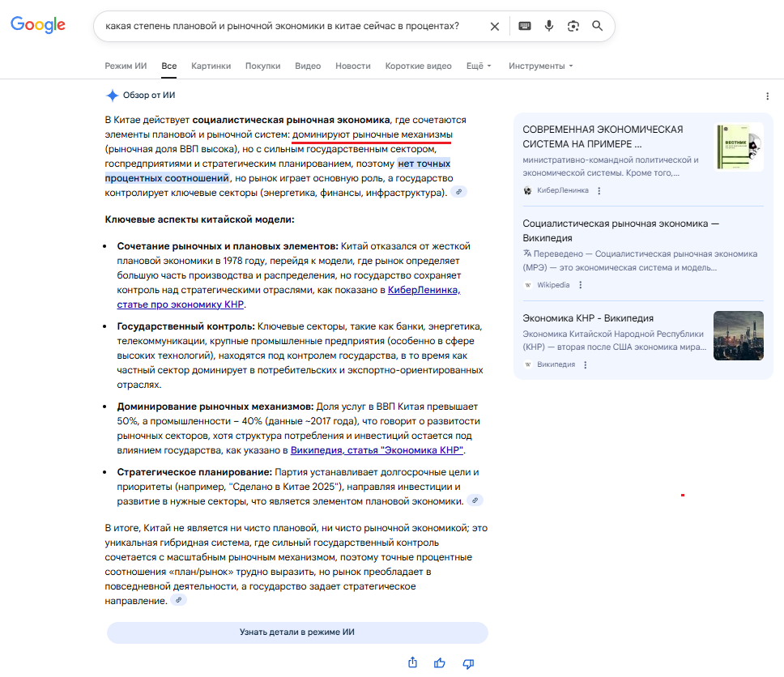
Task: Click the Вестник journal cover thumbnail
Action: point(739,147)
